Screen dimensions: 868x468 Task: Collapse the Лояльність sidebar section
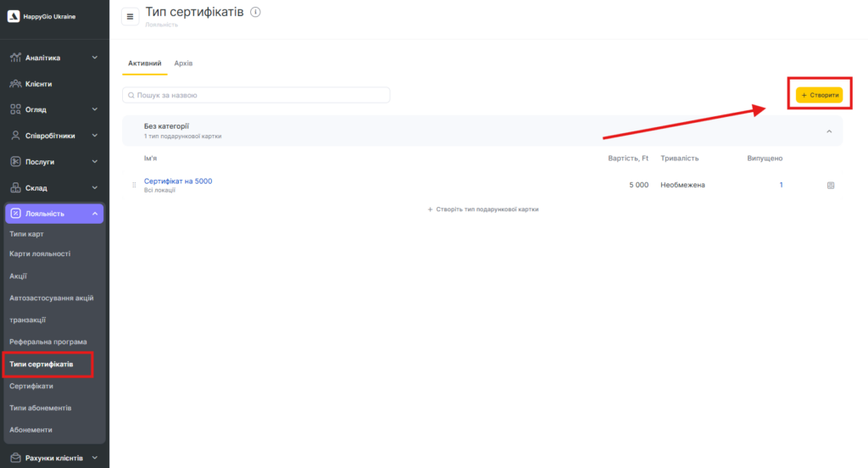[x=94, y=214]
